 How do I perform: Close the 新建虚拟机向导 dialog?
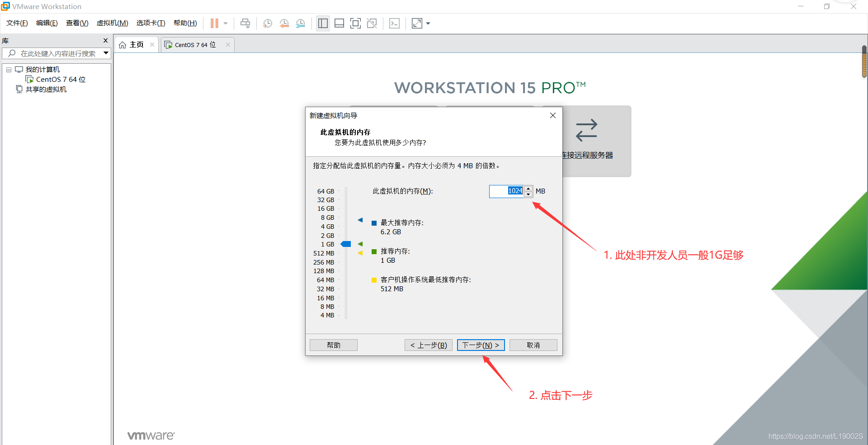pos(552,115)
